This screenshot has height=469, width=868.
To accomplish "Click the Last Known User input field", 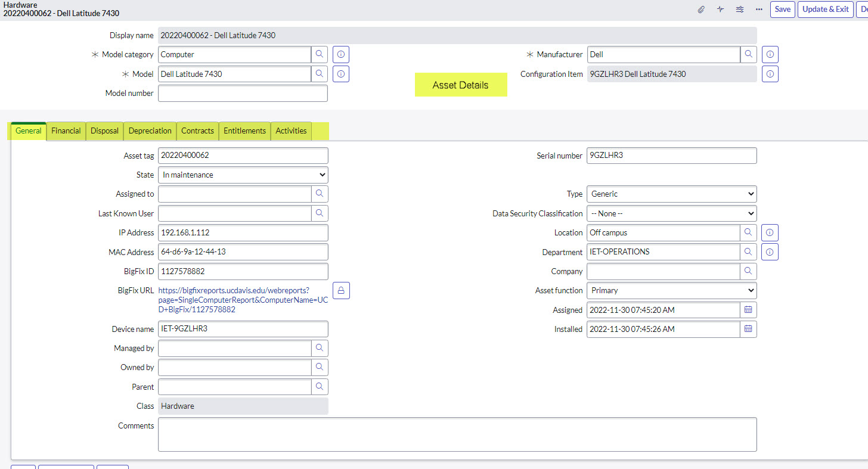I will 234,213.
